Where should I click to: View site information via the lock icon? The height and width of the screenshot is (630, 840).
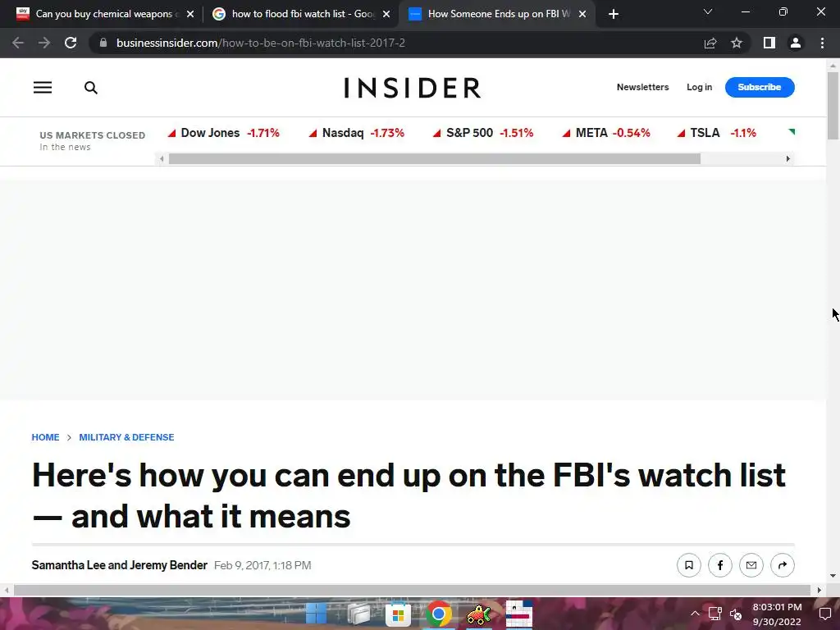coord(103,43)
